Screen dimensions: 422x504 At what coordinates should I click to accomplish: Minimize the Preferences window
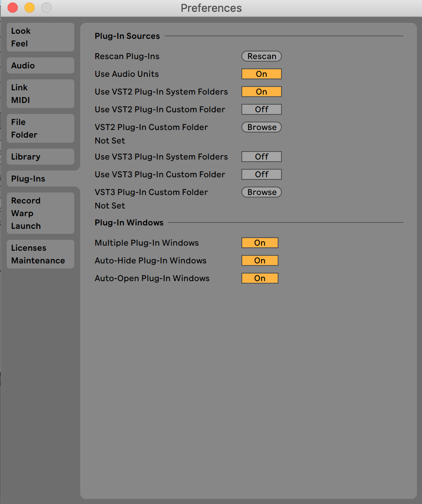click(30, 8)
